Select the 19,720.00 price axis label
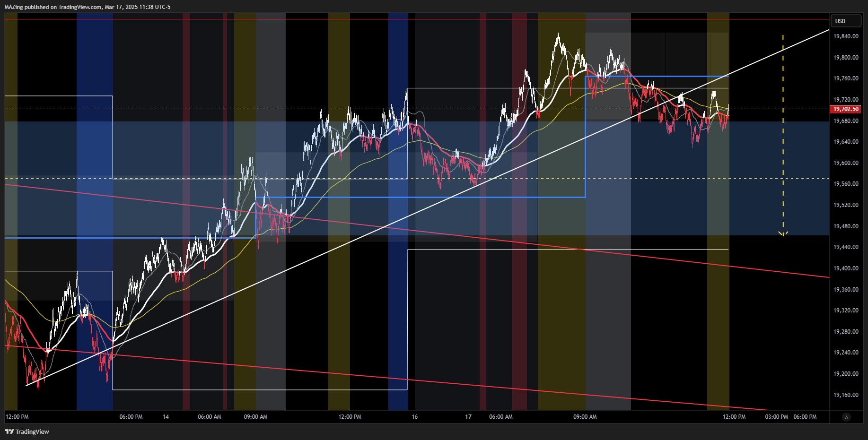 (846, 100)
